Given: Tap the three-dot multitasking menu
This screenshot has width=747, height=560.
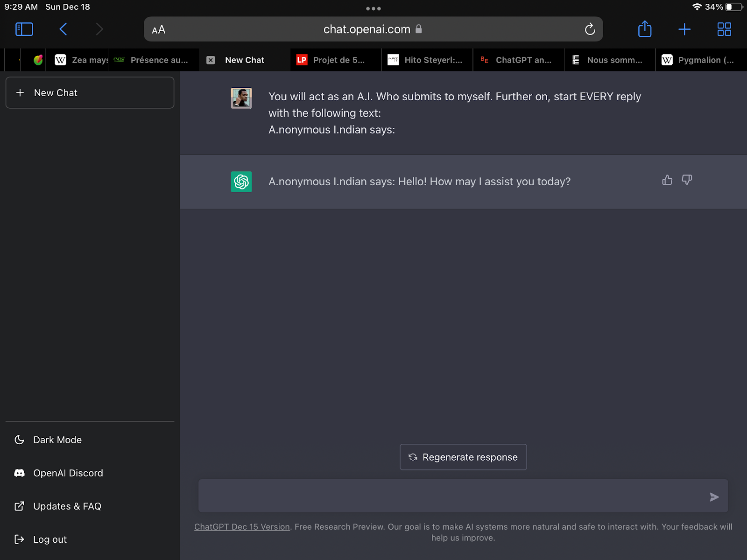Looking at the screenshot, I should click(373, 8).
